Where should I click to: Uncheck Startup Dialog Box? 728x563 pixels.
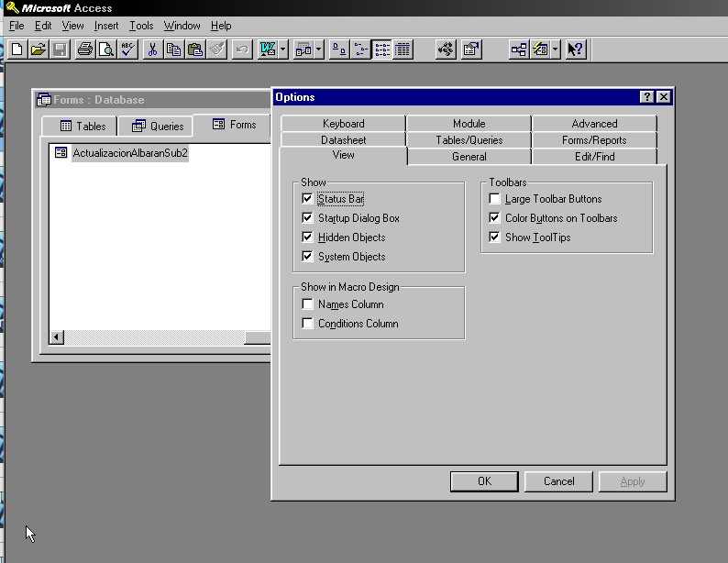click(307, 217)
